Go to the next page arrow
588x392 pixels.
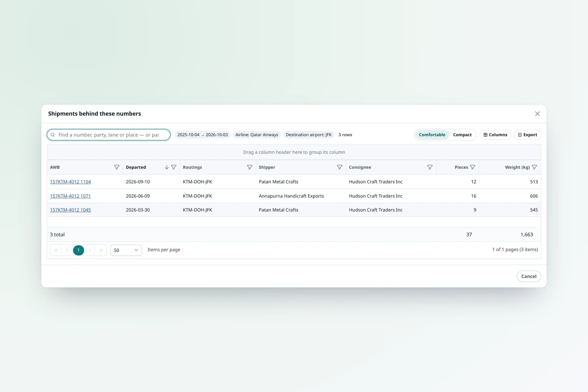(x=90, y=250)
